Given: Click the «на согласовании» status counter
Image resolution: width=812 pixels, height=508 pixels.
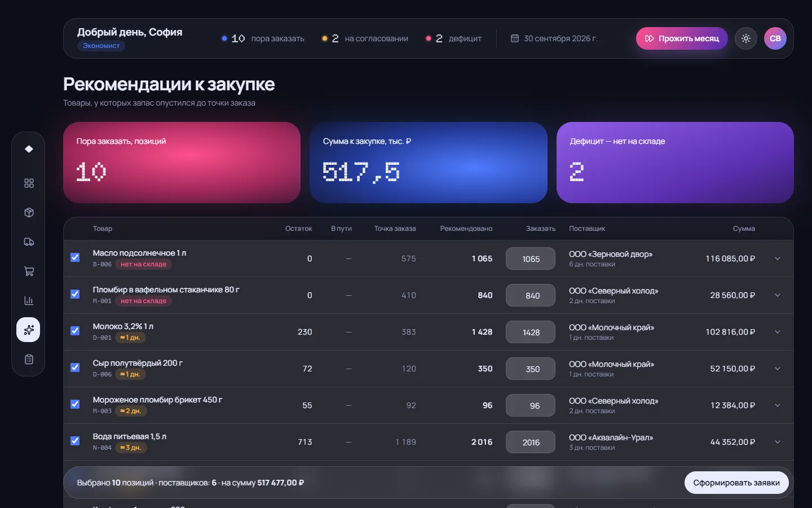Looking at the screenshot, I should pos(365,38).
